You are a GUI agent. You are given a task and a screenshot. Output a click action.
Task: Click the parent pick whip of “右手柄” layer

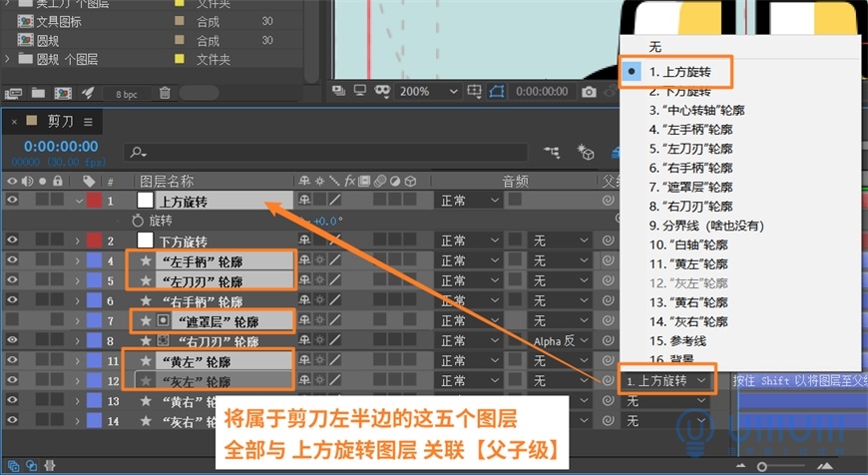point(608,300)
